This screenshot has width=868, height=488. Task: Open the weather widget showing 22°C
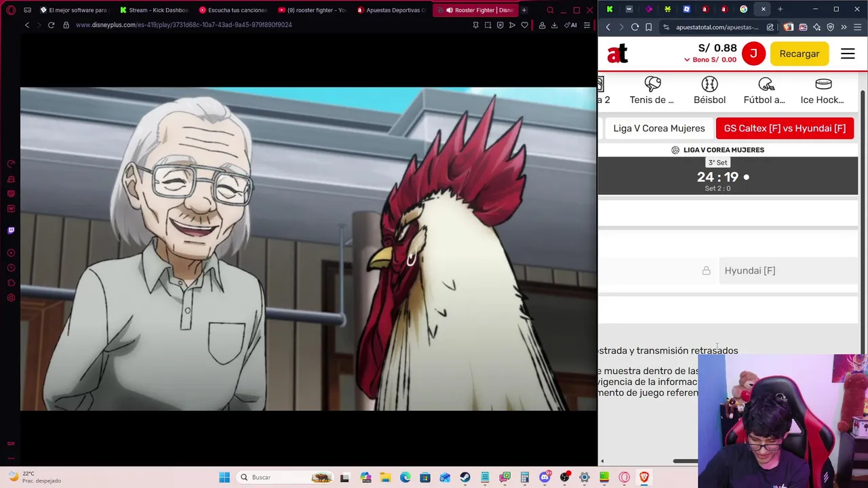click(x=34, y=477)
